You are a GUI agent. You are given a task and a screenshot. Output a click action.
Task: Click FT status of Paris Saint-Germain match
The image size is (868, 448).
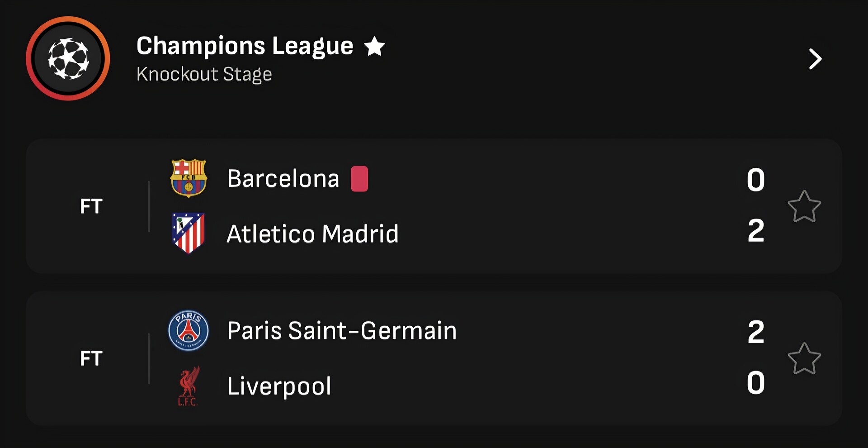(91, 358)
